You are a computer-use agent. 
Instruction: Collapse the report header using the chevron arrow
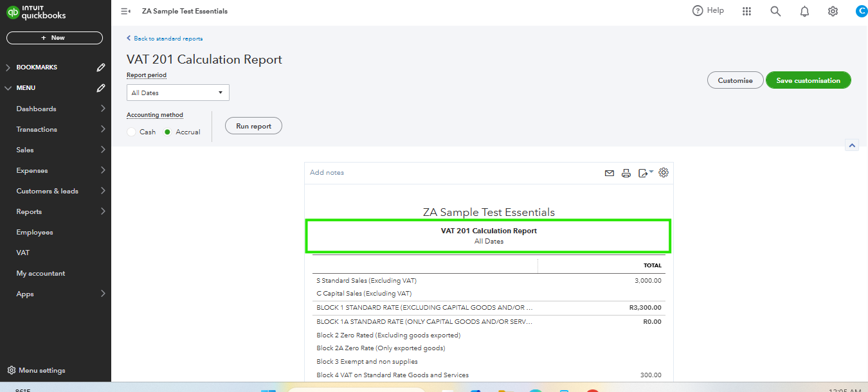click(x=852, y=145)
